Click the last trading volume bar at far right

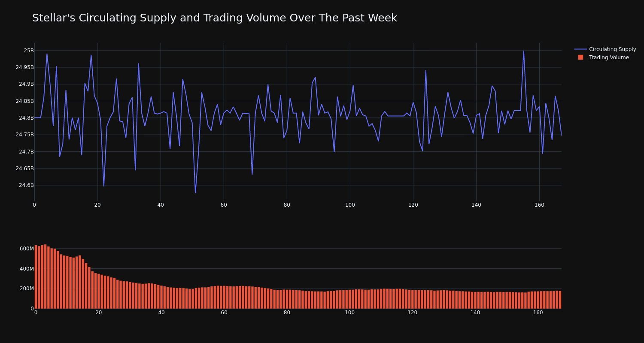pos(560,300)
